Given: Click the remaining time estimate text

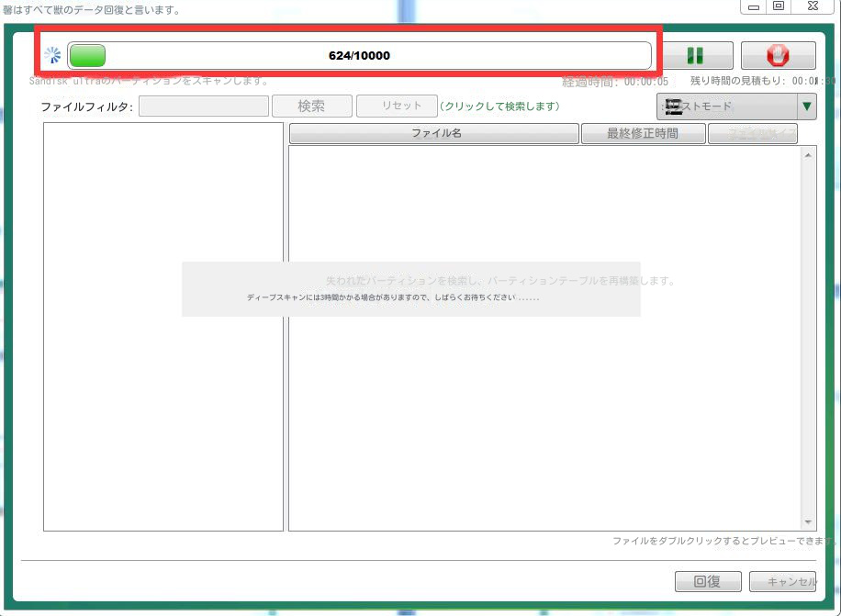Looking at the screenshot, I should (763, 81).
